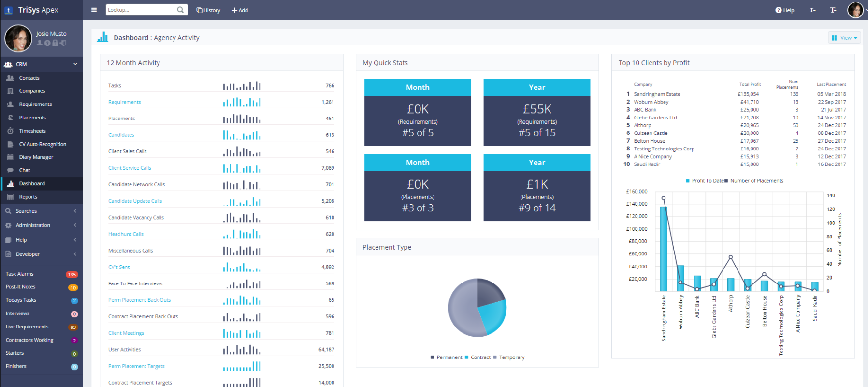Open Timesheets from the sidebar
Screen dimensions: 868x387
(x=32, y=131)
